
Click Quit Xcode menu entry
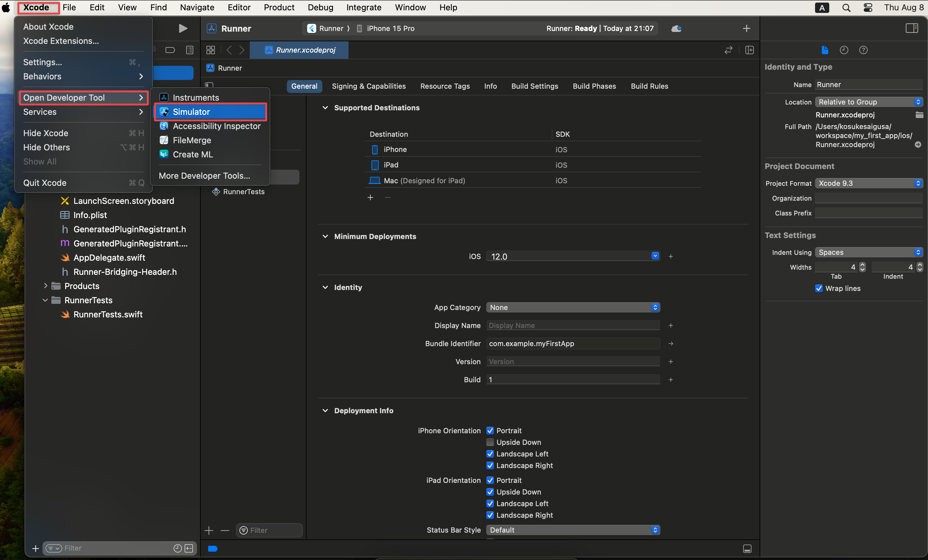click(x=83, y=183)
